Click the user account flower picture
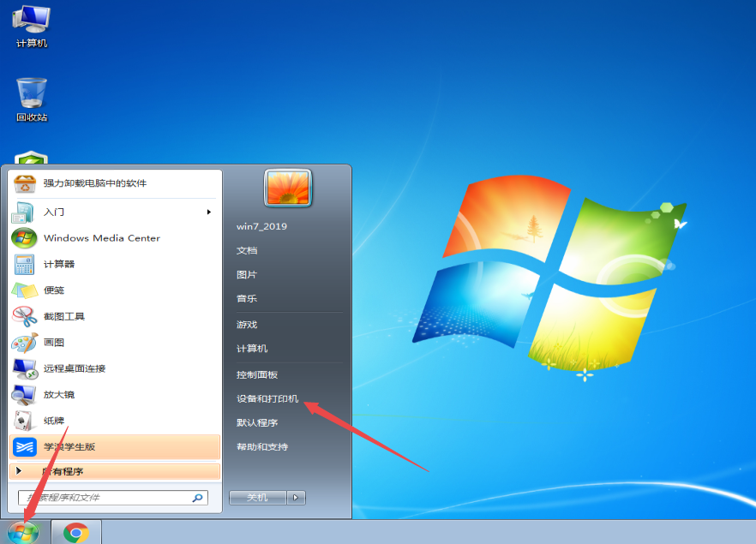This screenshot has height=544, width=756. point(288,188)
